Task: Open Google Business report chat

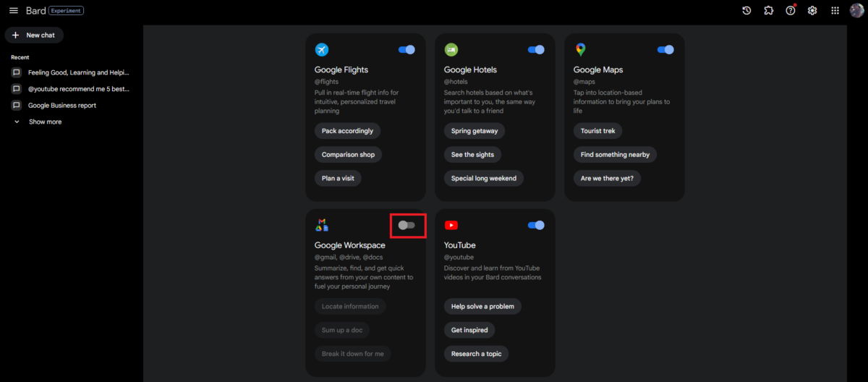Action: [62, 105]
